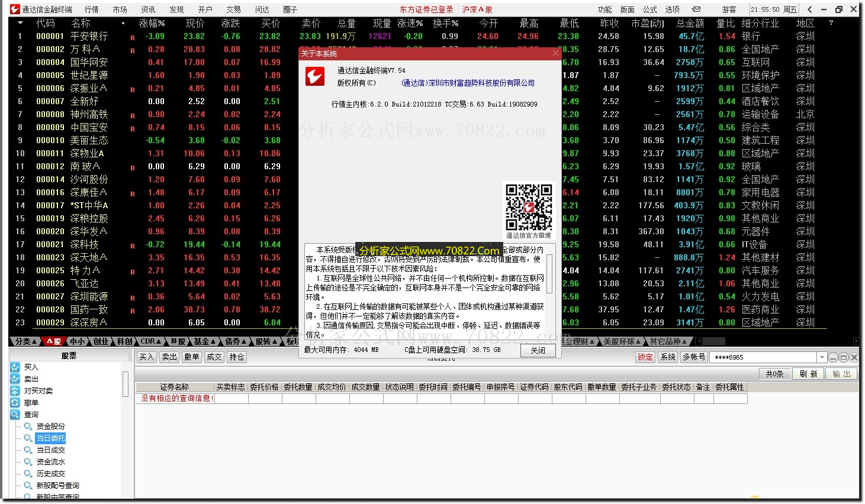Image resolution: width=865 pixels, height=504 pixels.
Task: Click the 撤单 cancel order icon in sidebar
Action: click(15, 403)
